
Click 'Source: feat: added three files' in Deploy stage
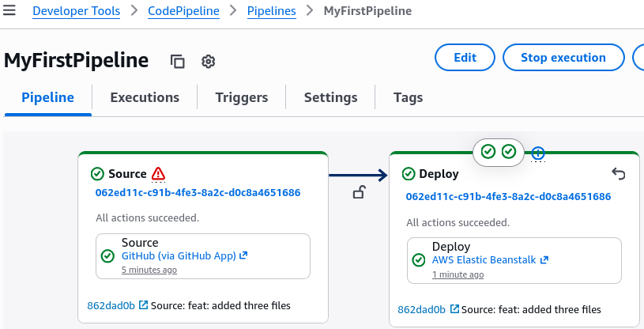point(531,309)
